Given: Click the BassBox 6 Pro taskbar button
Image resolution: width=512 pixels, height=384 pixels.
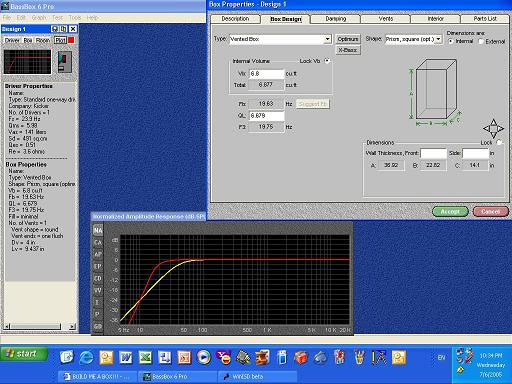Looking at the screenshot, I should click(178, 377).
